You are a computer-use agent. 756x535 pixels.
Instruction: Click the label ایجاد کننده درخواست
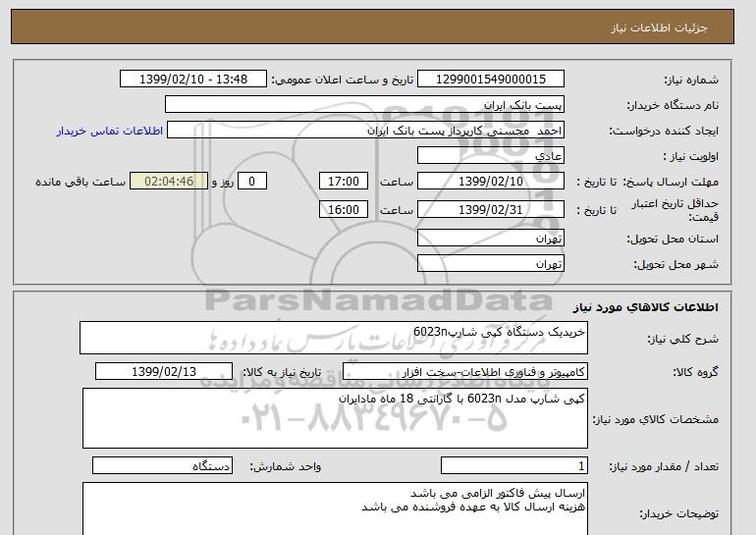664,131
